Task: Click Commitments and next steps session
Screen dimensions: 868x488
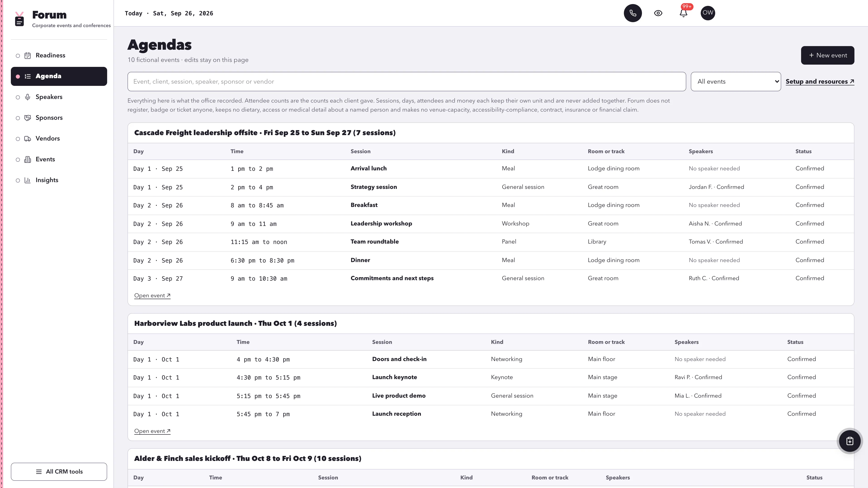Action: 392,278
